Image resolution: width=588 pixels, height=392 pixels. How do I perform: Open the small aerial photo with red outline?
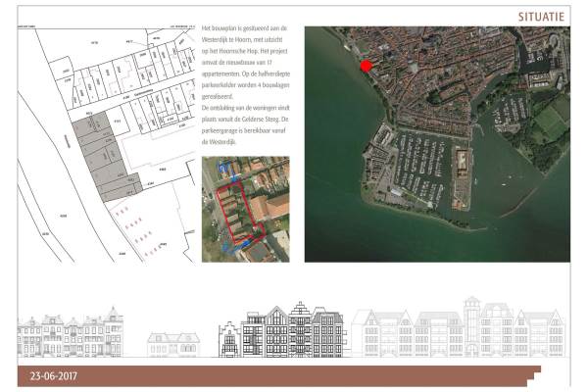245,210
